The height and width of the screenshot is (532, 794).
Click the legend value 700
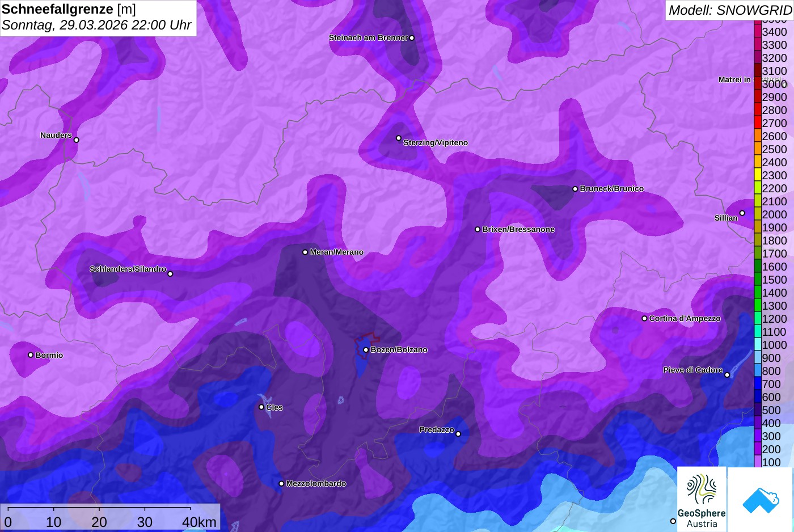771,384
